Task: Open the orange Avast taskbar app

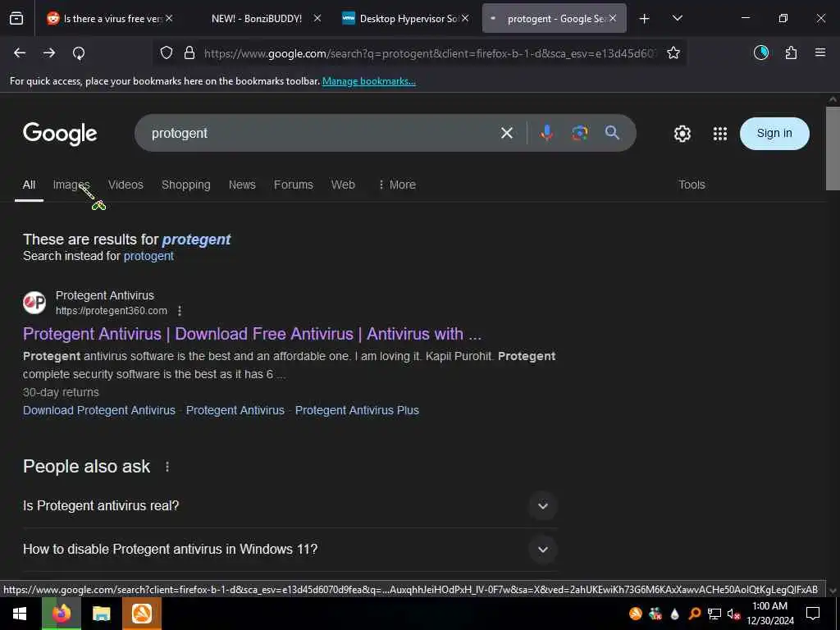Action: coord(141,614)
